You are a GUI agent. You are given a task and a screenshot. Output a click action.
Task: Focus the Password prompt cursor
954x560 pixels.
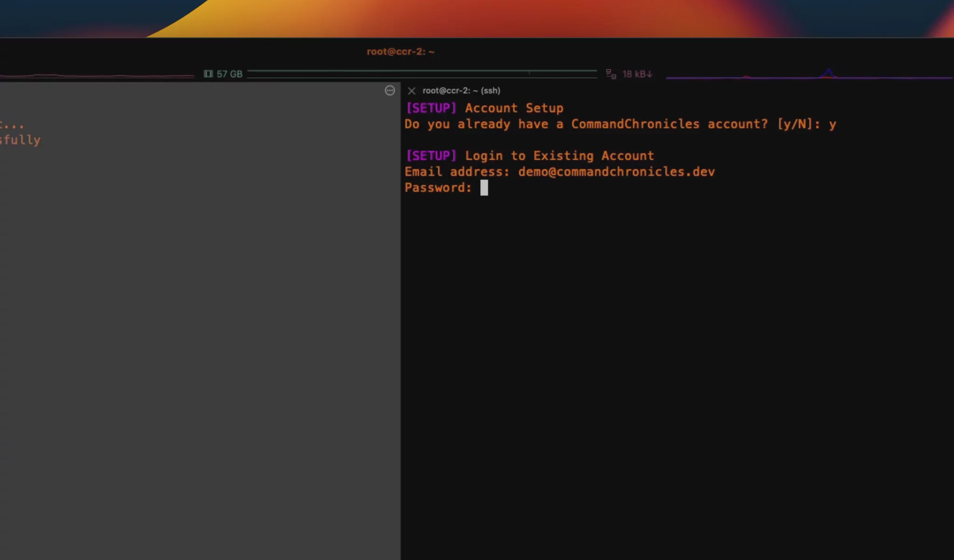[x=484, y=188]
